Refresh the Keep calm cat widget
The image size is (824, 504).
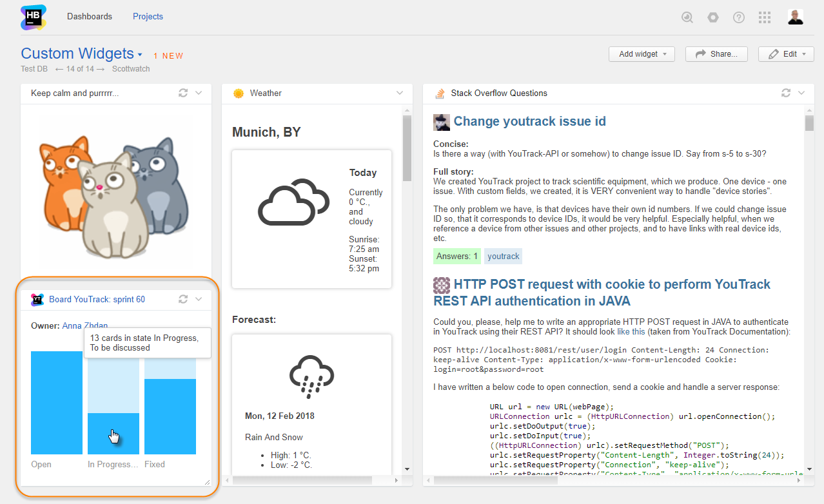click(183, 93)
